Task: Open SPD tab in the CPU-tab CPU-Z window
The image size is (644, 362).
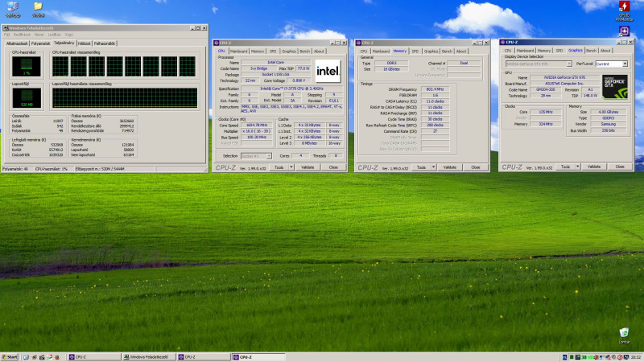Action: pyautogui.click(x=273, y=51)
